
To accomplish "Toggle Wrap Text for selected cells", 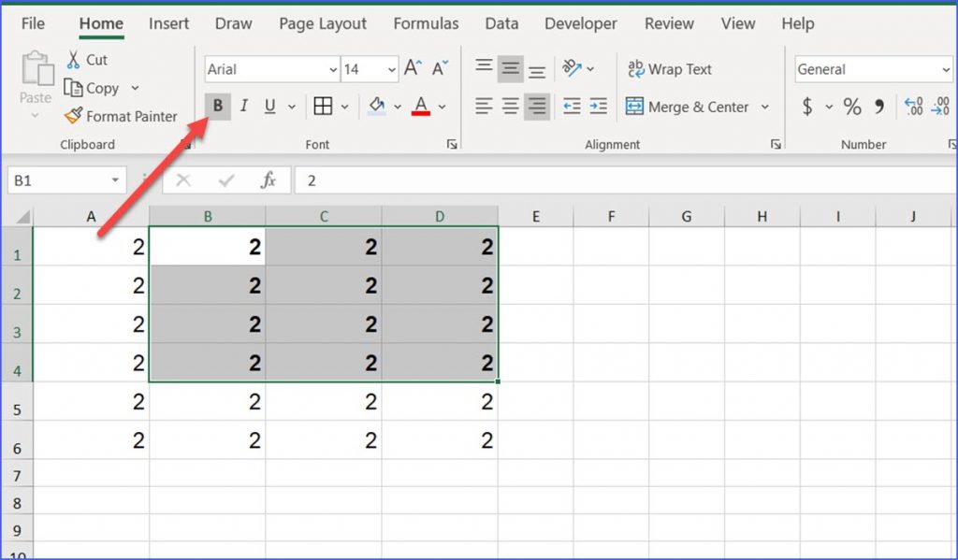I will click(x=670, y=68).
